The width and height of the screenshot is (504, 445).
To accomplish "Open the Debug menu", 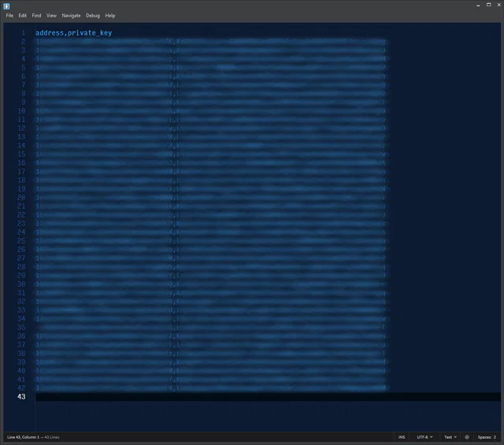I will (x=93, y=15).
